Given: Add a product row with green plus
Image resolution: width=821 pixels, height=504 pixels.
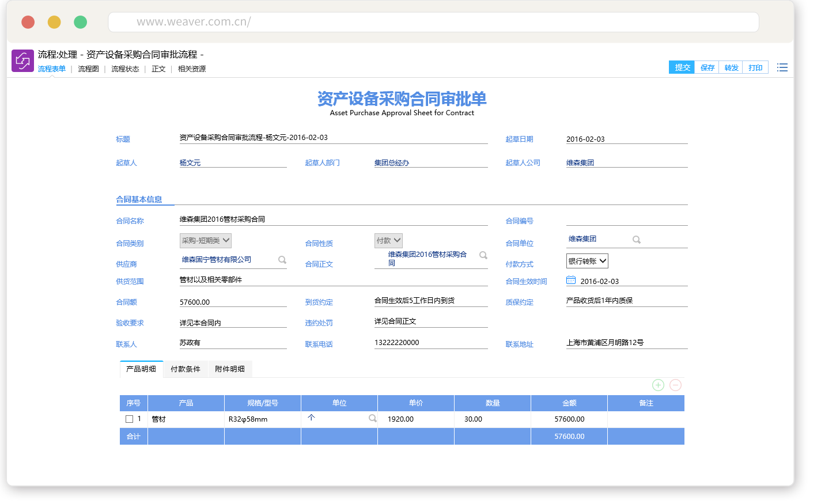Looking at the screenshot, I should click(x=658, y=385).
